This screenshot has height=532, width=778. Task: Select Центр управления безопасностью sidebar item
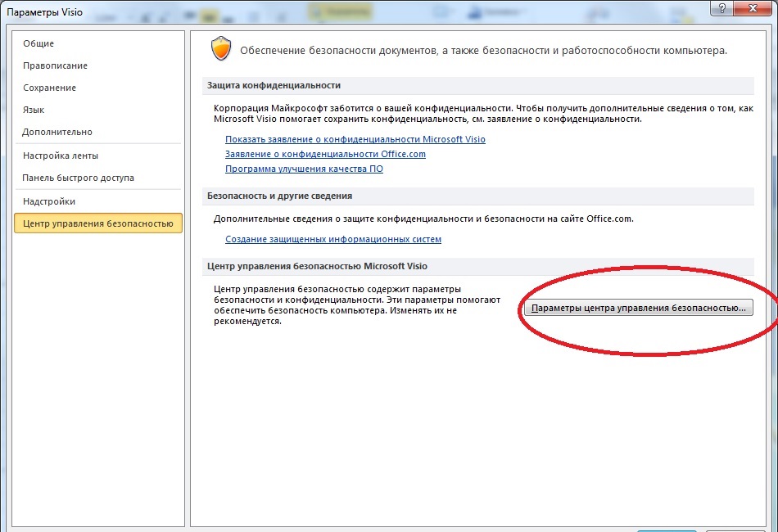tap(98, 223)
